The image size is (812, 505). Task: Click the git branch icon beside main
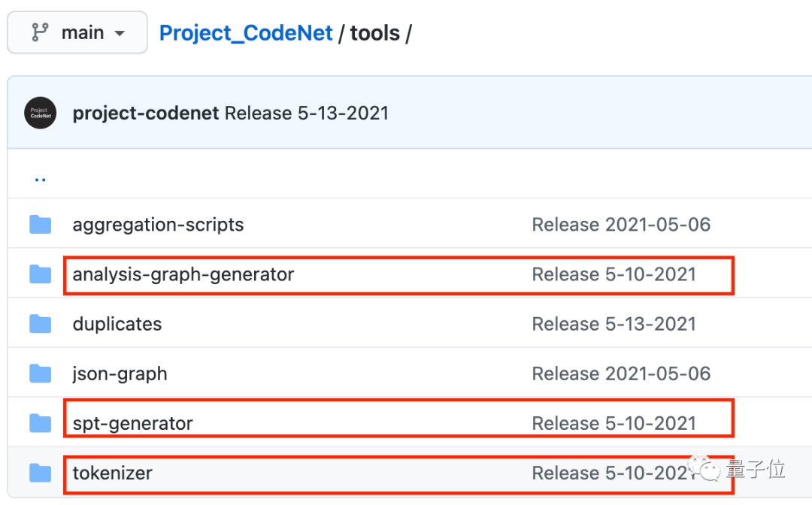click(40, 32)
